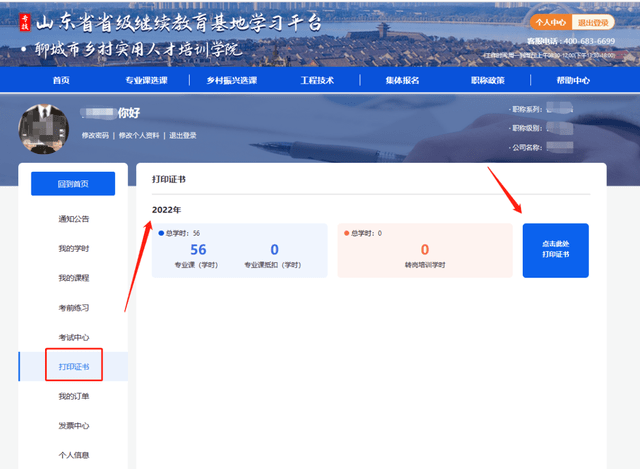This screenshot has height=469, width=640.
Task: Open 发票中心 in the sidebar
Action: coord(73,426)
